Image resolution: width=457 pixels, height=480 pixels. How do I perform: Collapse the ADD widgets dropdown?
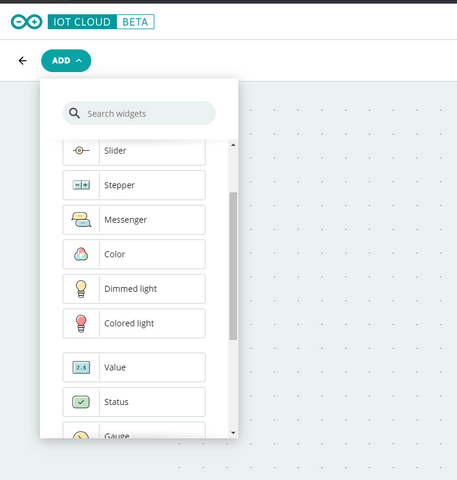(66, 61)
